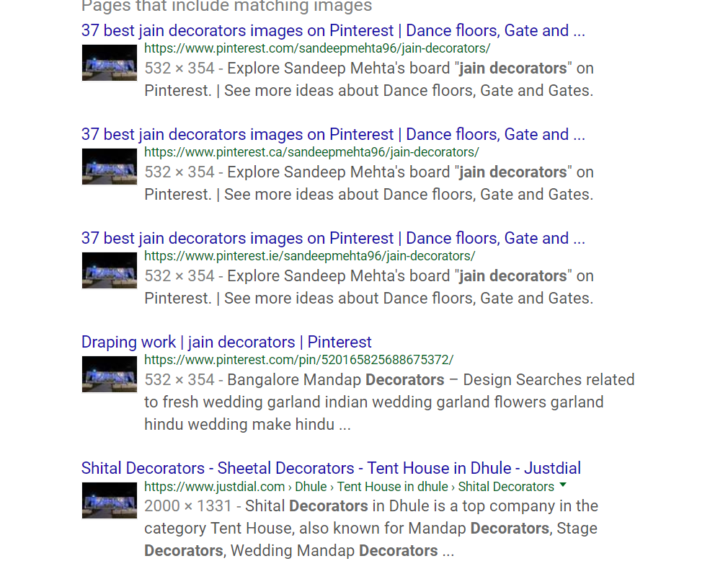Click thumbnail of the pinterest.com board result
The height and width of the screenshot is (587, 728).
[110, 63]
